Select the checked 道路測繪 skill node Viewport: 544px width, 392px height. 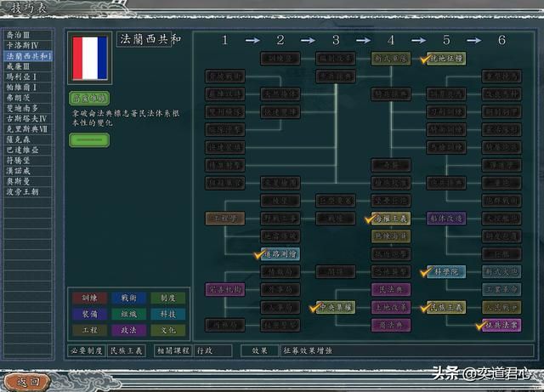click(x=280, y=254)
